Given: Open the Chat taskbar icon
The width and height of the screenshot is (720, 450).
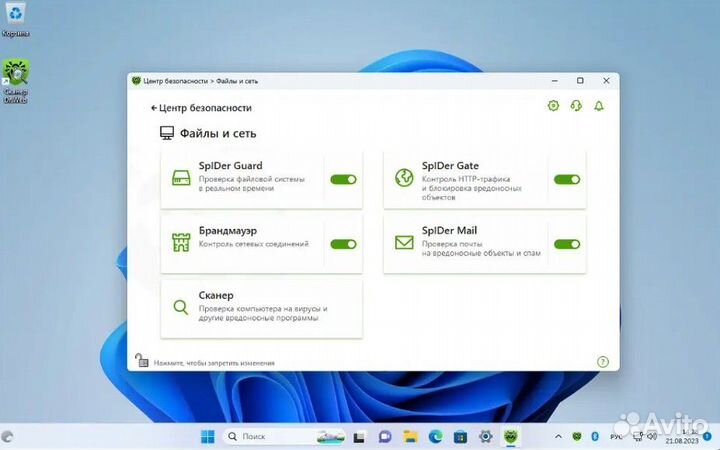Looking at the screenshot, I should 385,436.
